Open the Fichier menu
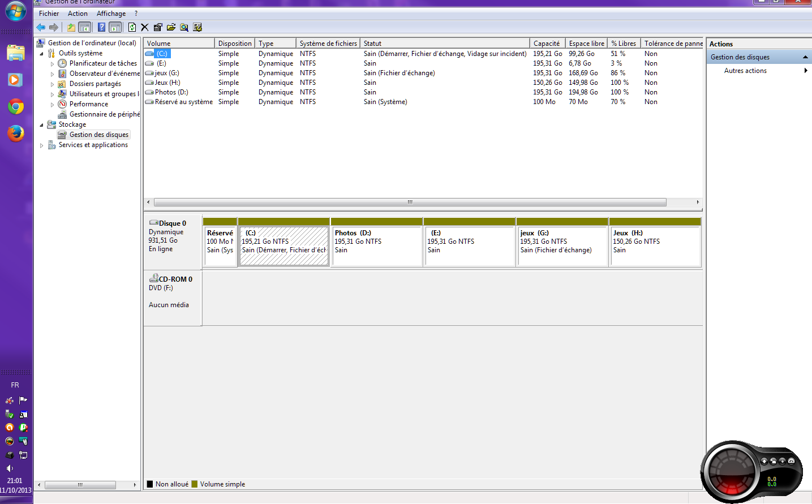Image resolution: width=812 pixels, height=504 pixels. (x=49, y=14)
